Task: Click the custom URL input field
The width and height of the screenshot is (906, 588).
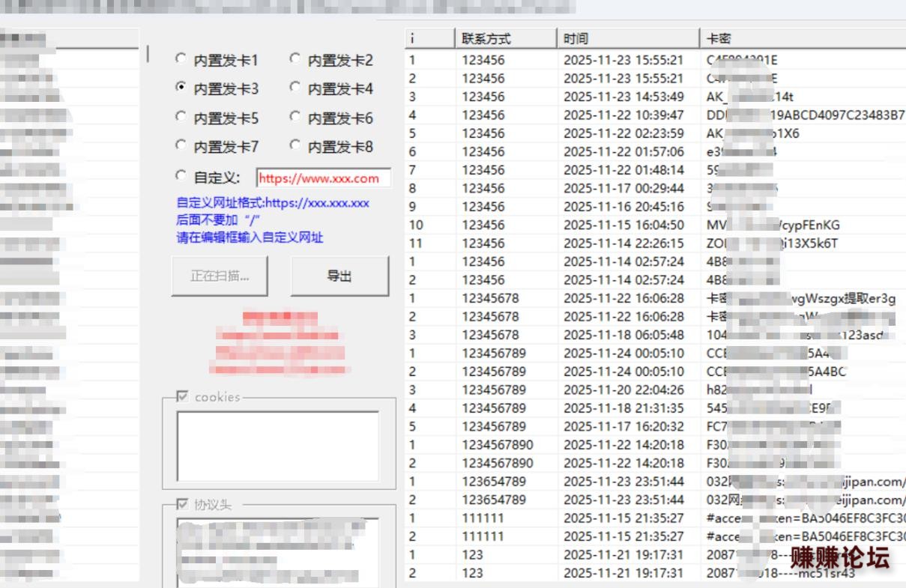Action: (323, 178)
